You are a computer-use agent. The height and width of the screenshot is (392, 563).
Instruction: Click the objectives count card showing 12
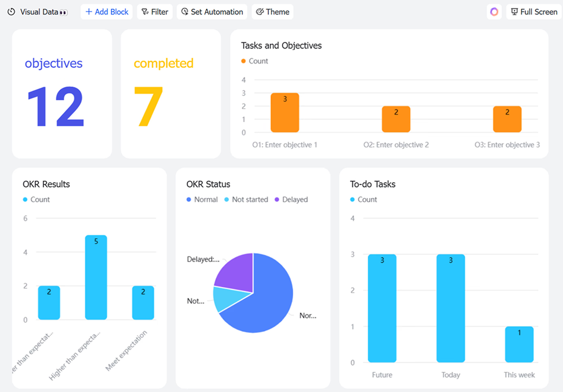tap(62, 94)
